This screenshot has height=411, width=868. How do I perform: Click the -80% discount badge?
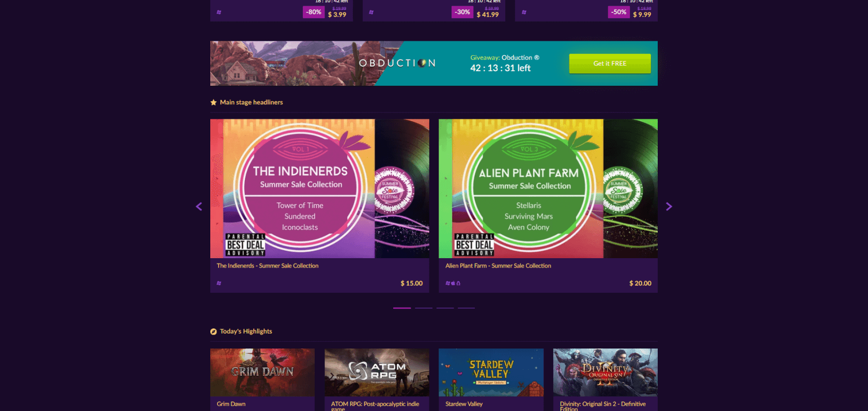[x=314, y=12]
